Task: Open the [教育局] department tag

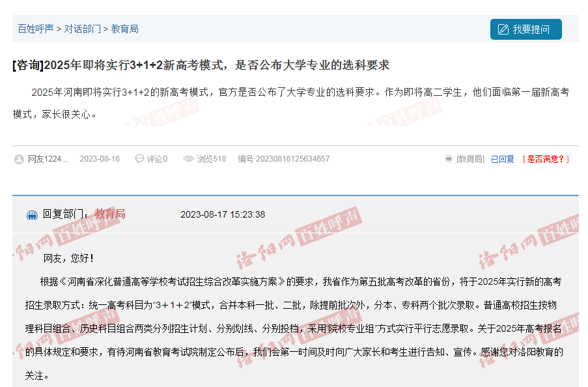Action: [470, 159]
